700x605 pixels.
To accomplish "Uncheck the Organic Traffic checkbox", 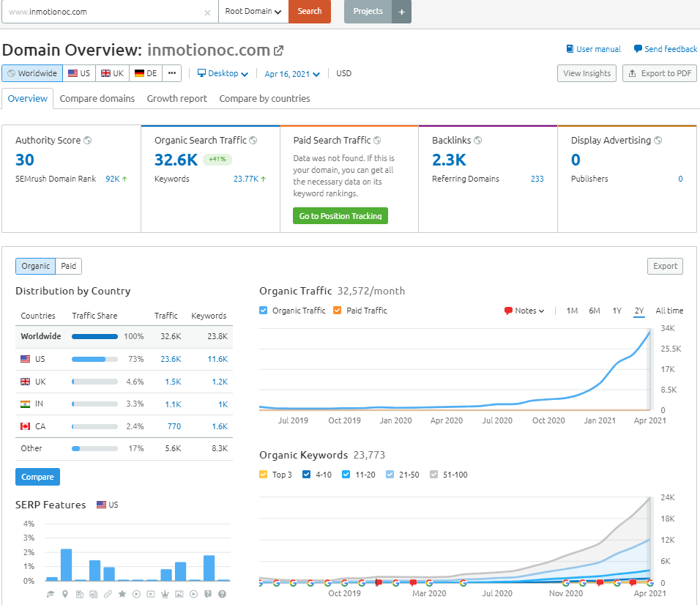I will [264, 311].
